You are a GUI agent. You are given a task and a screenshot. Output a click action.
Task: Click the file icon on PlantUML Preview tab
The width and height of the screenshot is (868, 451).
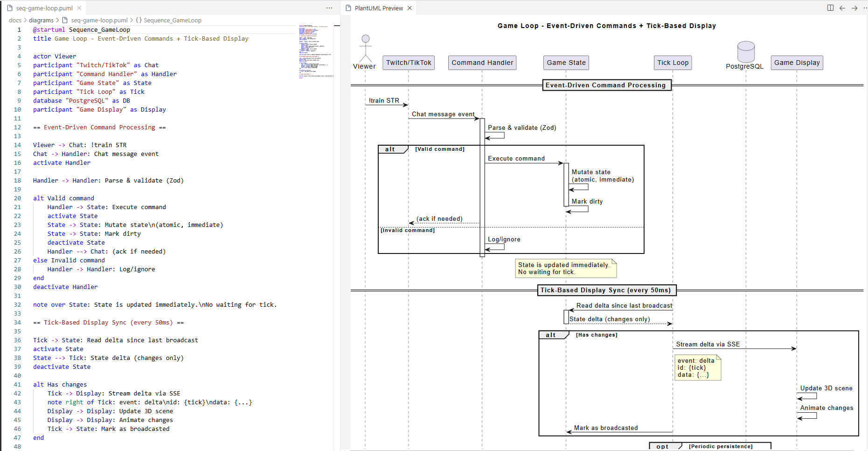point(348,8)
